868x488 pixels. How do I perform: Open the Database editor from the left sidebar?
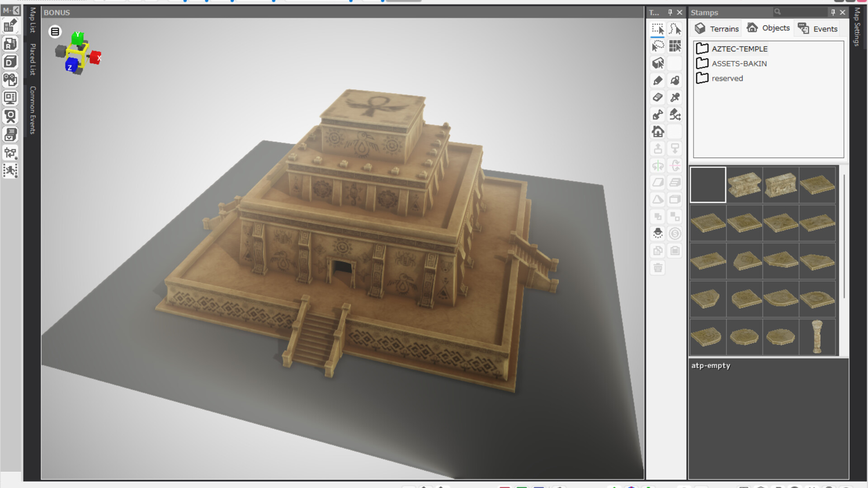point(10,62)
